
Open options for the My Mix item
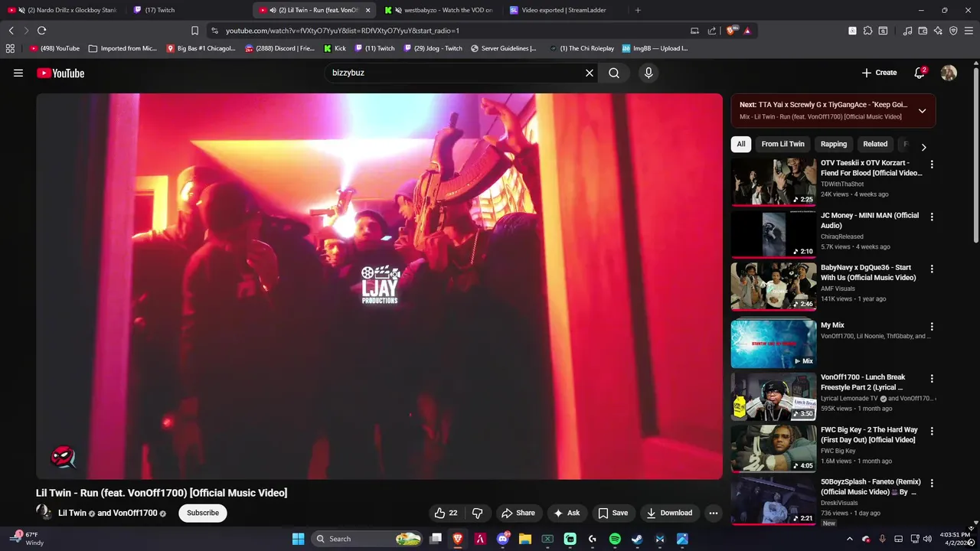click(932, 327)
